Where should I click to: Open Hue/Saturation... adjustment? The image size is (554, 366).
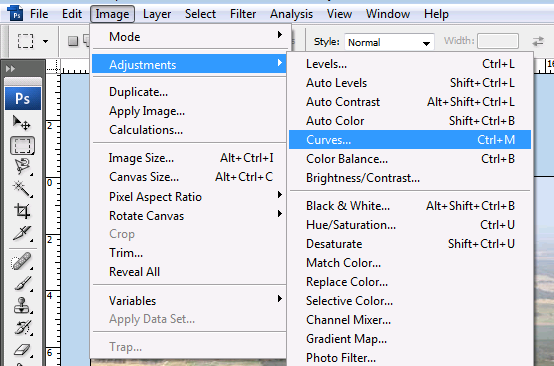[x=410, y=225]
